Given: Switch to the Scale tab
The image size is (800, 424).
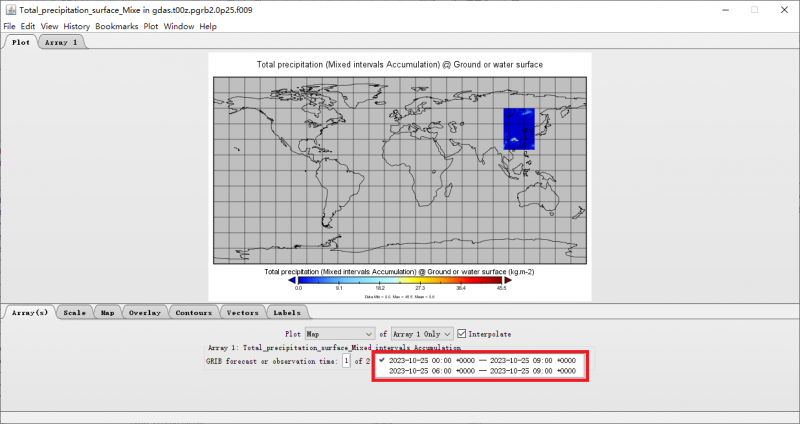Looking at the screenshot, I should [74, 313].
